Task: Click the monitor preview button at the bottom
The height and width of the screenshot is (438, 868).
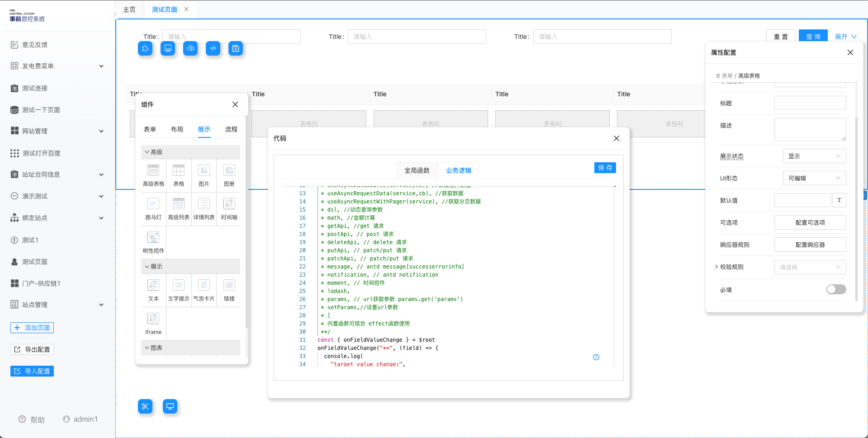Action: click(x=170, y=406)
